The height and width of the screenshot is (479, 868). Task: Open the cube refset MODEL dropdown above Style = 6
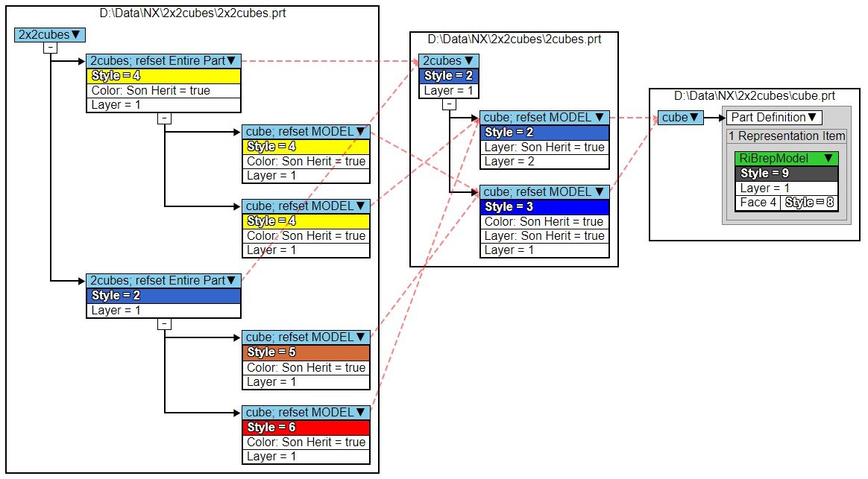[362, 413]
